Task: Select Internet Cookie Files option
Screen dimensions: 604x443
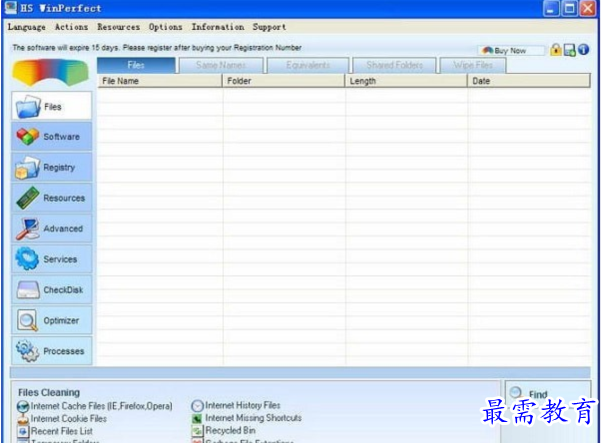Action: [x=62, y=418]
